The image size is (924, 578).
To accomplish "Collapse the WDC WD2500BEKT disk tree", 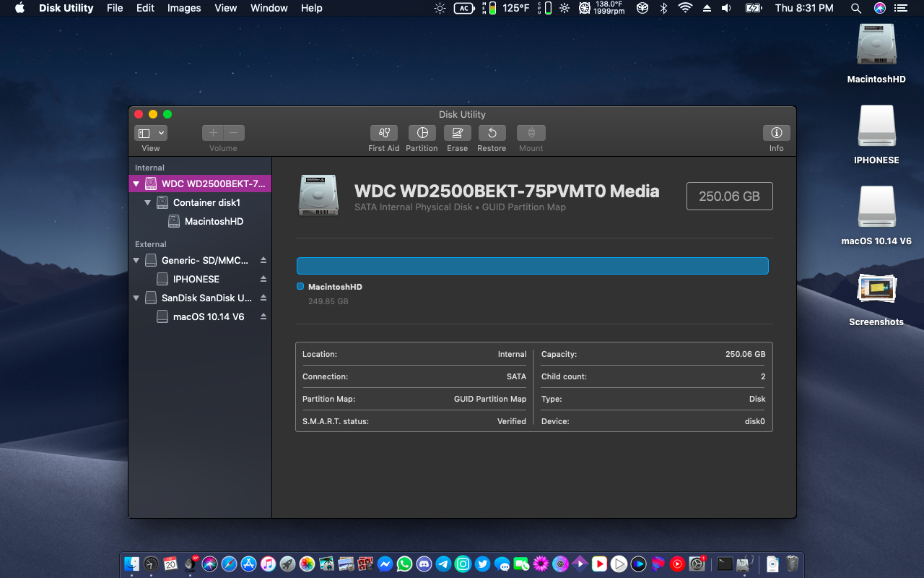I will (x=136, y=184).
